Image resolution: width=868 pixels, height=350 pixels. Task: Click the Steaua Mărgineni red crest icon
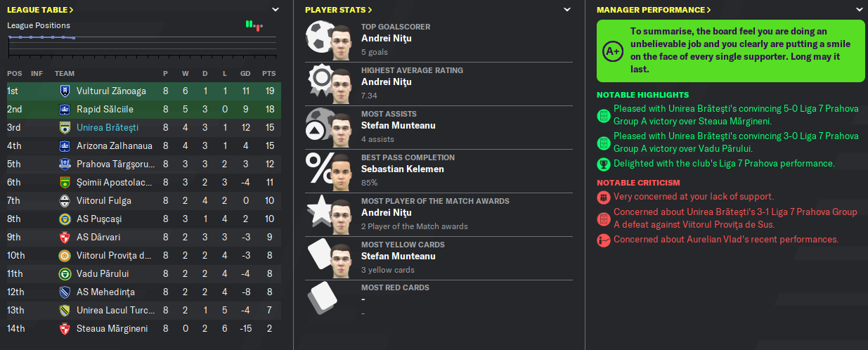coord(65,328)
